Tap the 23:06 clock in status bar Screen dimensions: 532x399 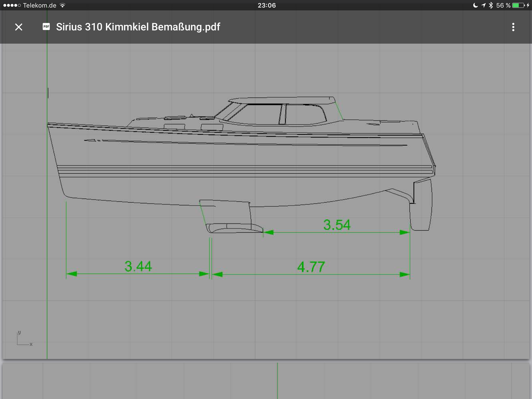click(267, 5)
